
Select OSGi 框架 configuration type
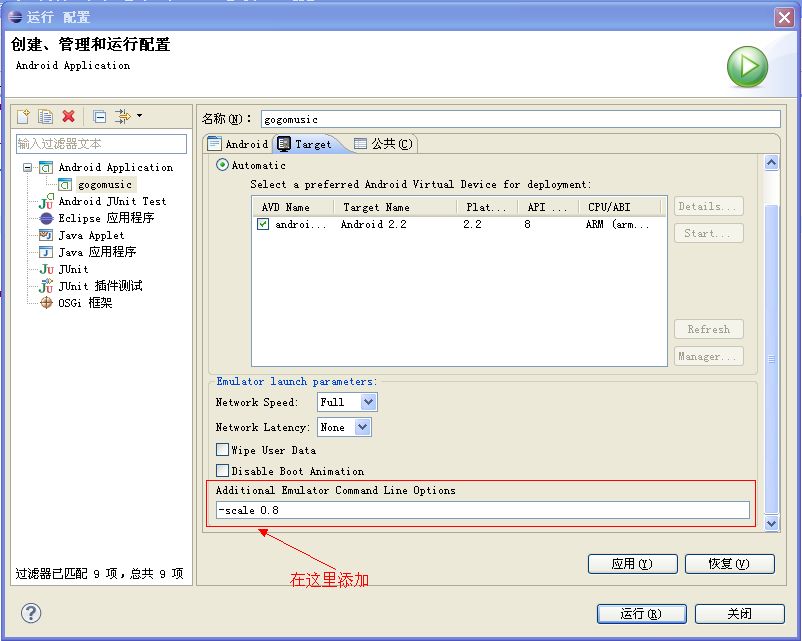click(x=85, y=303)
